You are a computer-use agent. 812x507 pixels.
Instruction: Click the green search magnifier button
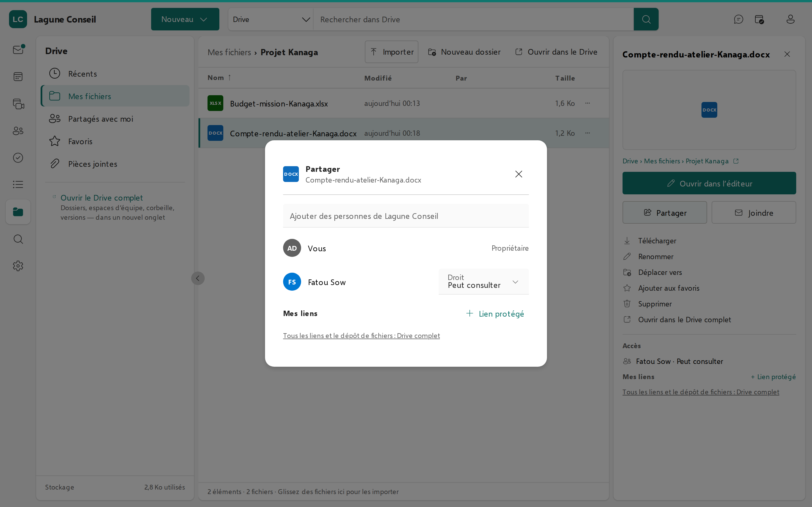[x=646, y=19]
